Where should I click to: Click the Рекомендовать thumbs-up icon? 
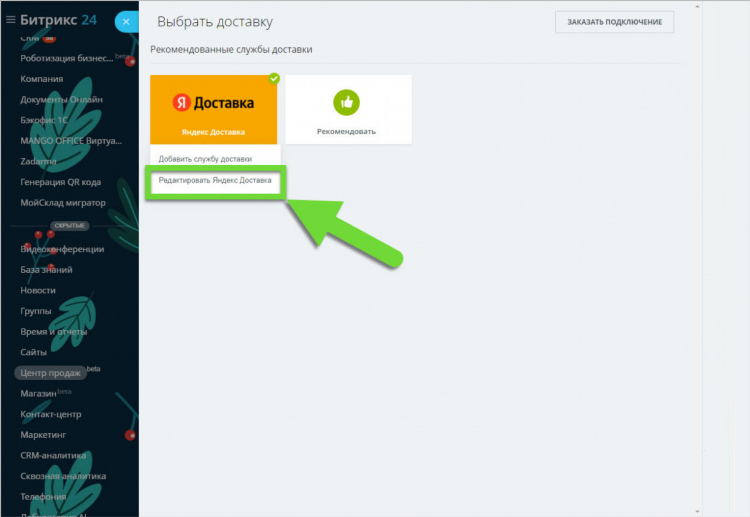point(346,102)
